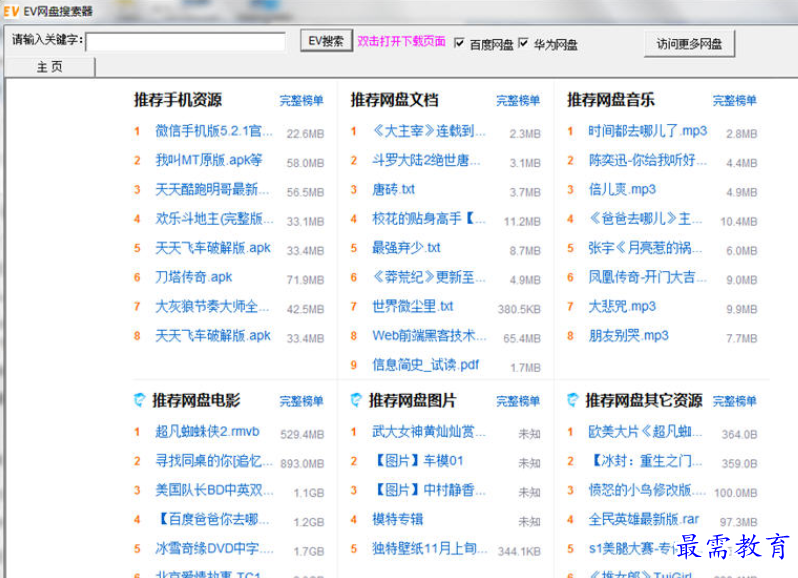Open 【图片】车模01 link
The width and height of the screenshot is (798, 578).
[x=418, y=461]
